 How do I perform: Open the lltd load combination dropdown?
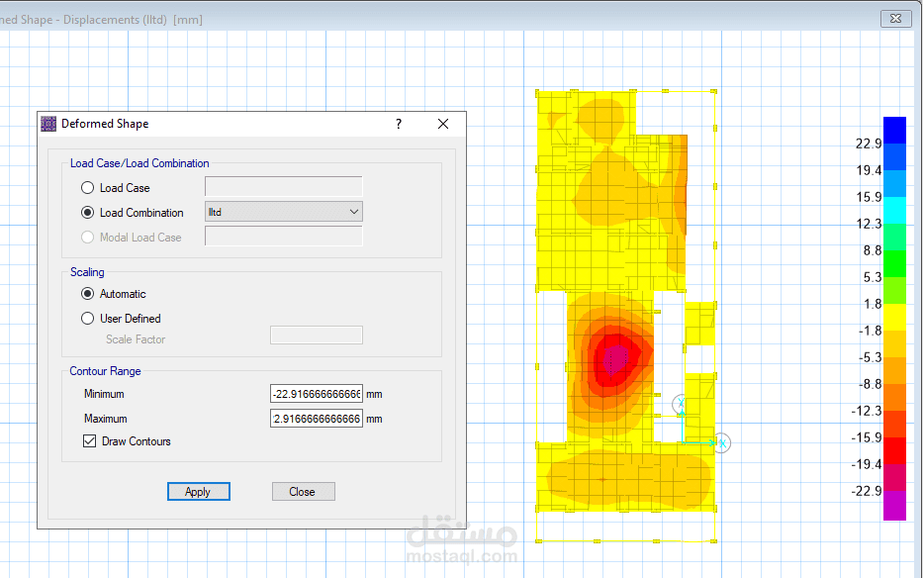(x=284, y=212)
